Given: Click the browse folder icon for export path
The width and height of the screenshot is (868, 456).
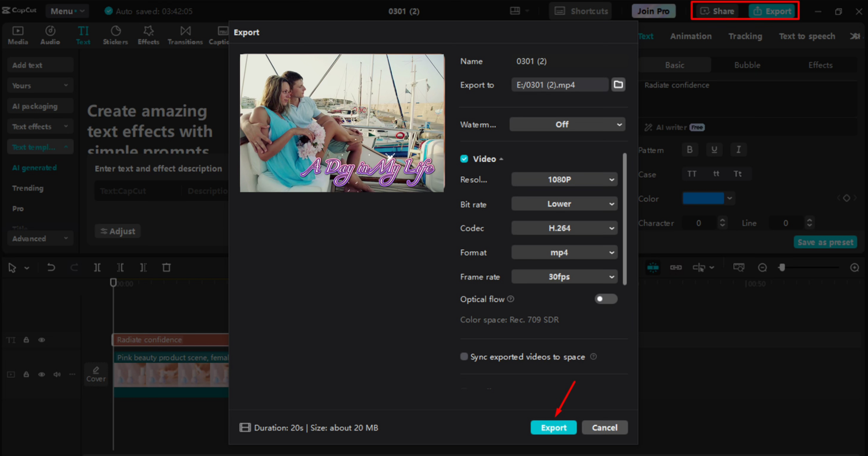Looking at the screenshot, I should (618, 84).
